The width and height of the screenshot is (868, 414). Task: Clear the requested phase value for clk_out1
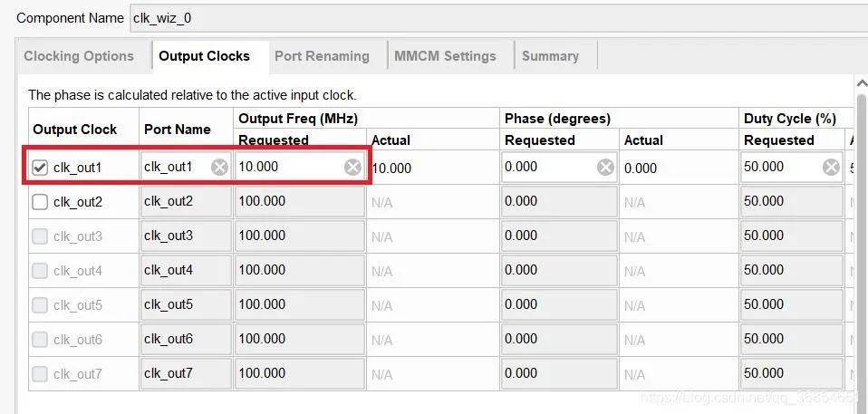point(605,167)
